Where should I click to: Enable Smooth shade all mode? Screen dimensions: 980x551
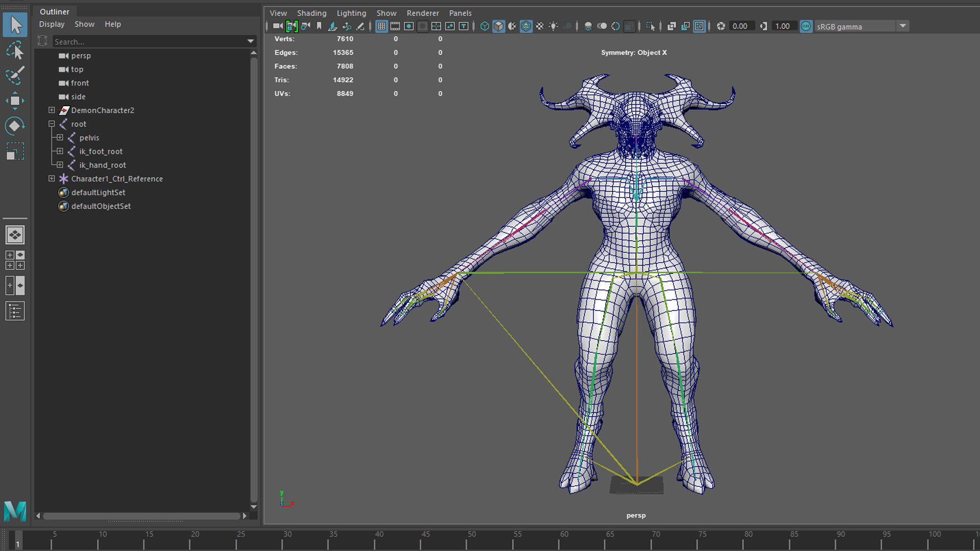click(x=499, y=26)
